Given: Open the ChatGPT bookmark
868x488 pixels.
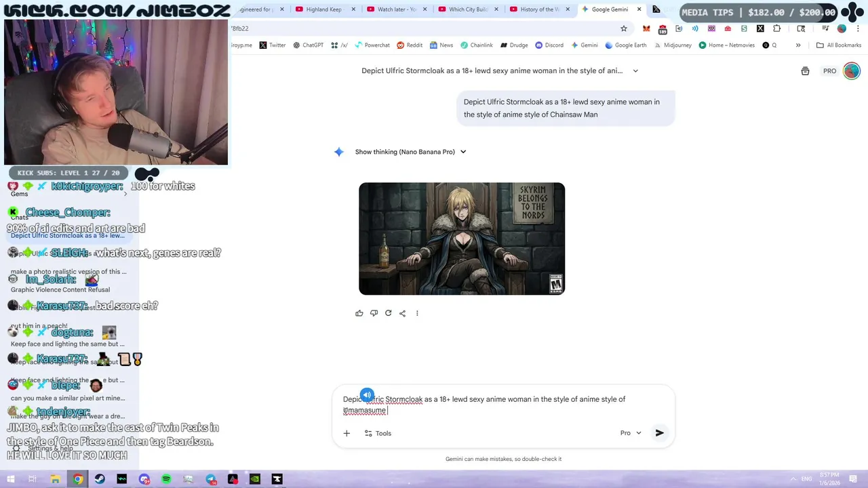Looking at the screenshot, I should [x=309, y=45].
